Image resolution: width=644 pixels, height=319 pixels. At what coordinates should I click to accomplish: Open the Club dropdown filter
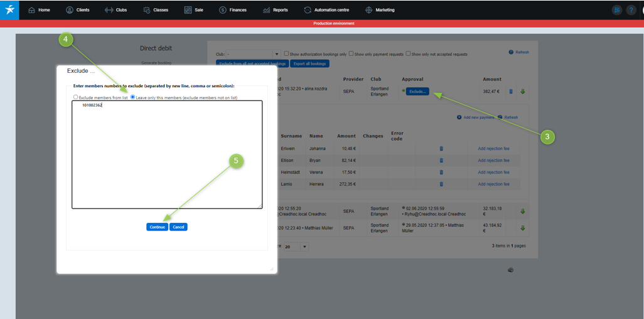[276, 55]
